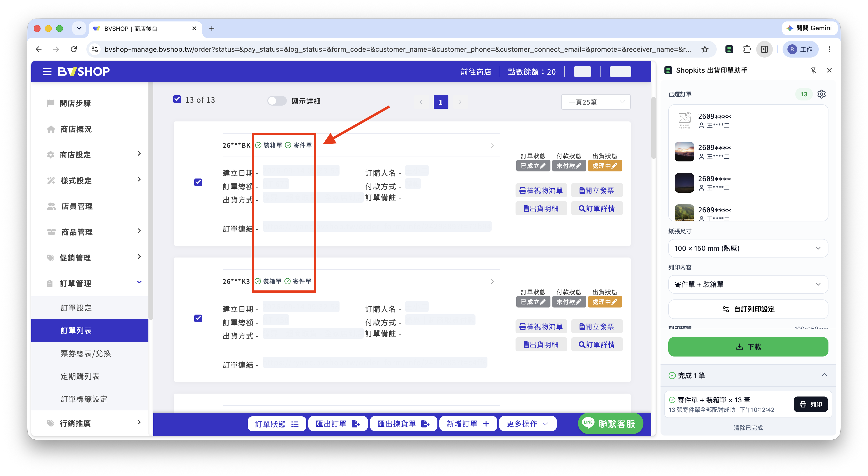Open 列印內容 寄件單 + 裝箱單 dropdown
The width and height of the screenshot is (868, 476).
tap(748, 284)
